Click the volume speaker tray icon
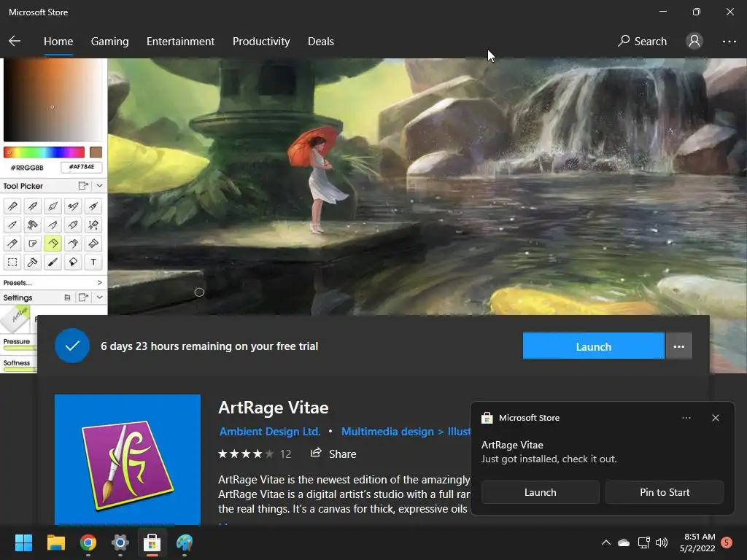Screen dimensions: 747x560 tap(661, 542)
